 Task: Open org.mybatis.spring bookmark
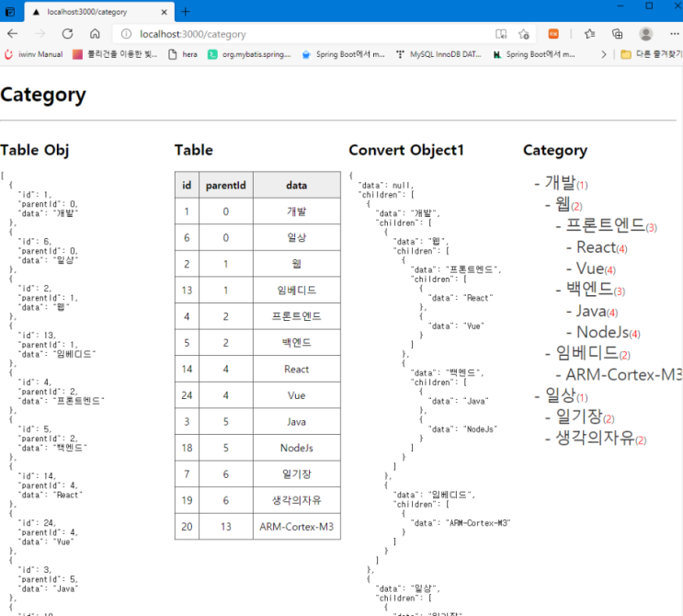pyautogui.click(x=249, y=54)
